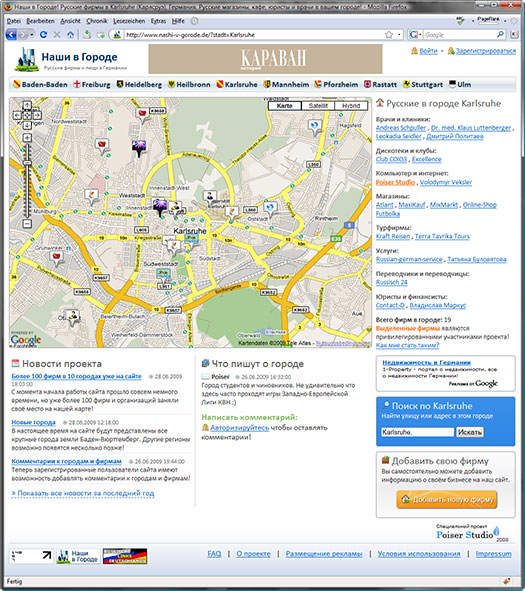Open the Poiser Studio link
525x591 pixels.
[x=395, y=182]
